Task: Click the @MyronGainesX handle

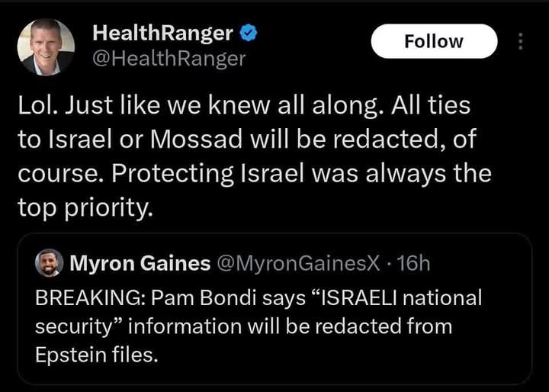Action: click(297, 263)
